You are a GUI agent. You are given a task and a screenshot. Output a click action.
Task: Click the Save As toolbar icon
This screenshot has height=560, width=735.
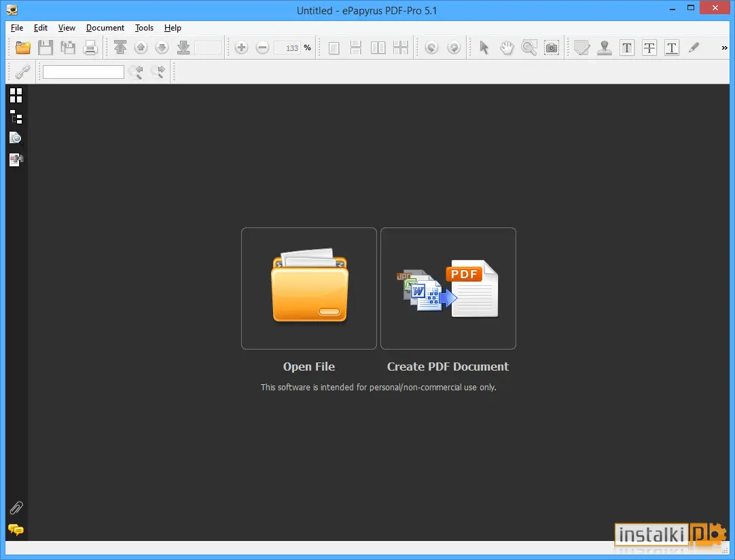coord(68,48)
